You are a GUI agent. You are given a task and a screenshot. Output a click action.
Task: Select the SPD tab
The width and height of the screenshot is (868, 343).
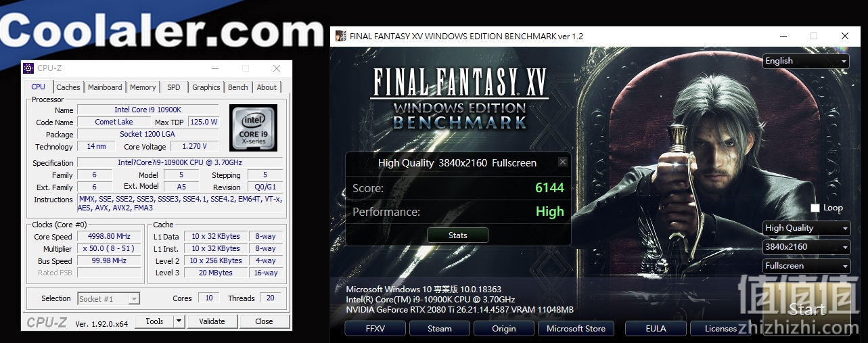(x=174, y=87)
